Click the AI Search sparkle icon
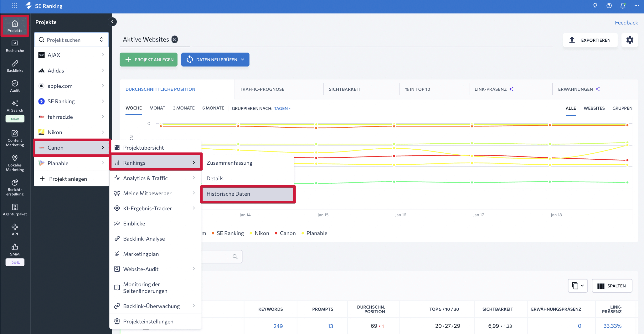The width and height of the screenshot is (644, 334). pos(15,103)
